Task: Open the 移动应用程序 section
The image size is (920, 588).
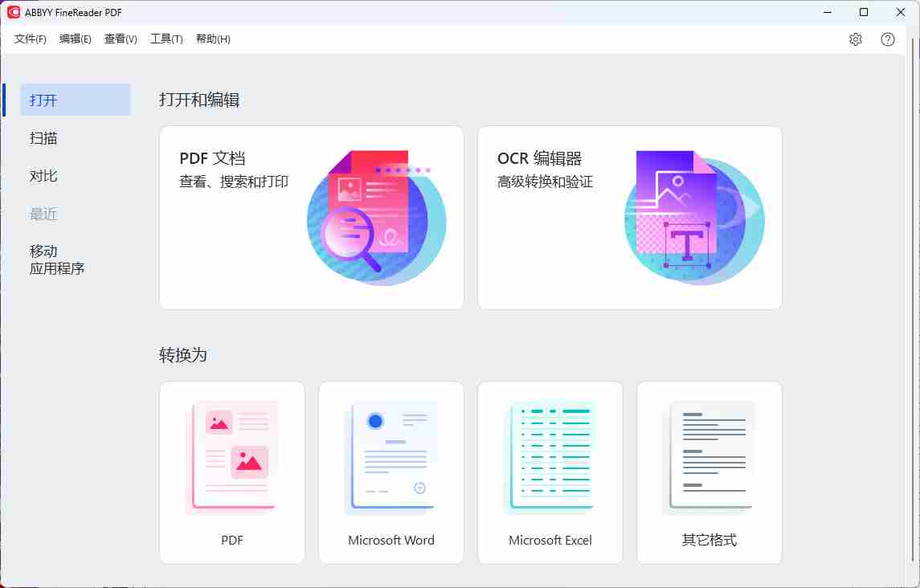Action: click(x=56, y=259)
